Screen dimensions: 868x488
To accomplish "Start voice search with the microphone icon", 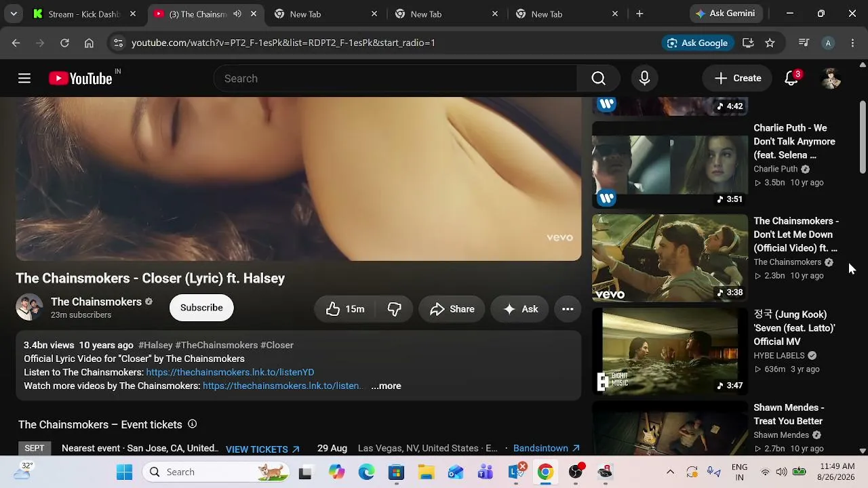I will 644,79.
